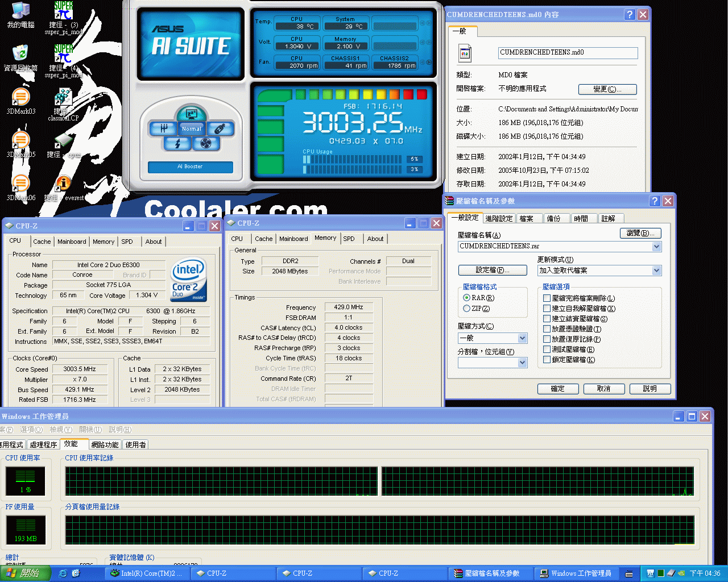The width and height of the screenshot is (728, 582).
Task: Click the second quick launch icon in taskbar
Action: [76, 573]
